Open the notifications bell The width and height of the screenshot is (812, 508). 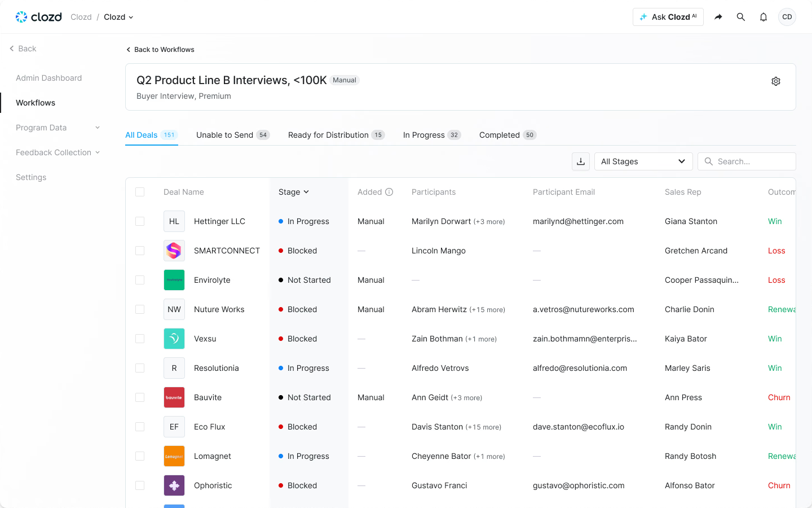pyautogui.click(x=764, y=17)
